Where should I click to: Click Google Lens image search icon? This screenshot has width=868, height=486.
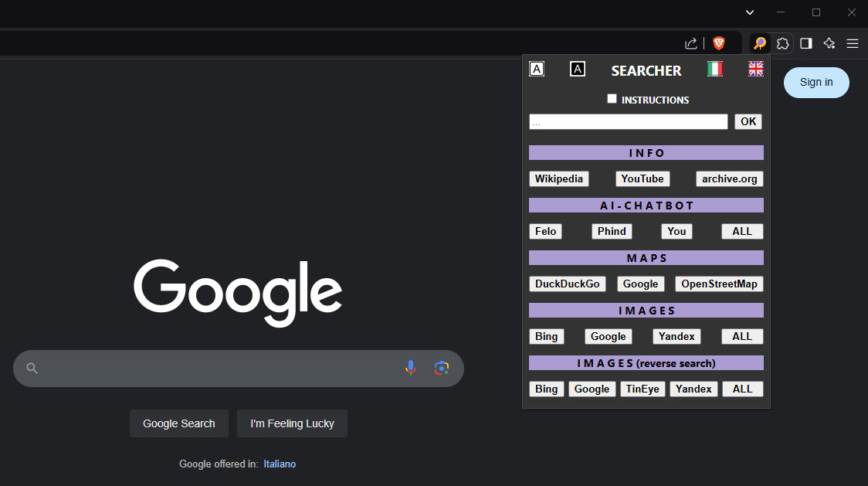pos(441,368)
